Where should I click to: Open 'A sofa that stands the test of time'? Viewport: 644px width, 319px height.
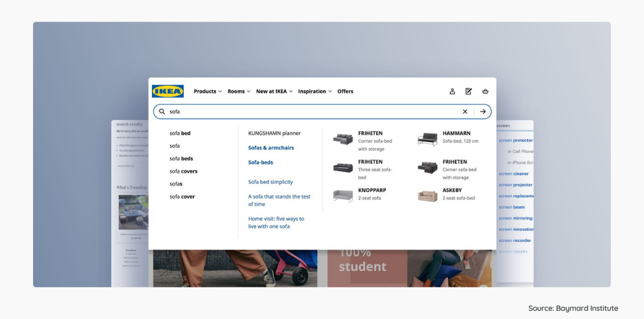click(279, 200)
